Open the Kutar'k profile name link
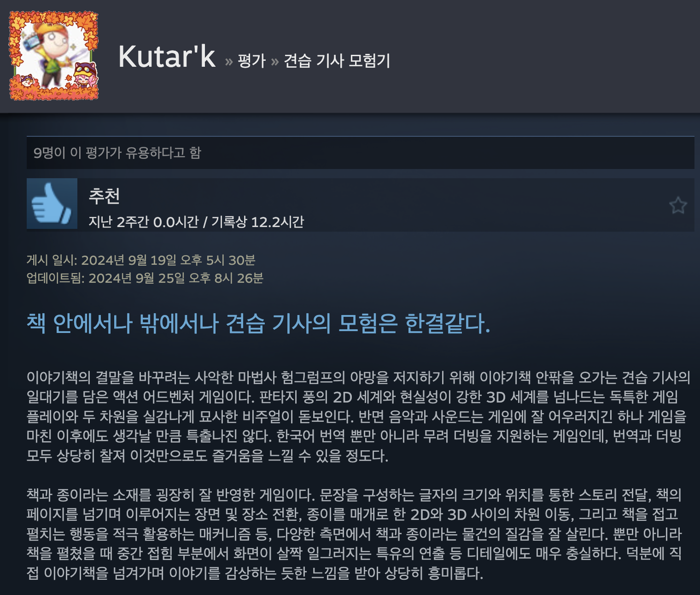 [167, 56]
